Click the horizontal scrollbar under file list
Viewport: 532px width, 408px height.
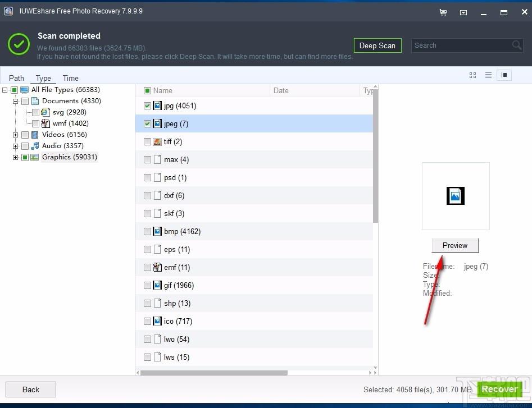click(213, 373)
